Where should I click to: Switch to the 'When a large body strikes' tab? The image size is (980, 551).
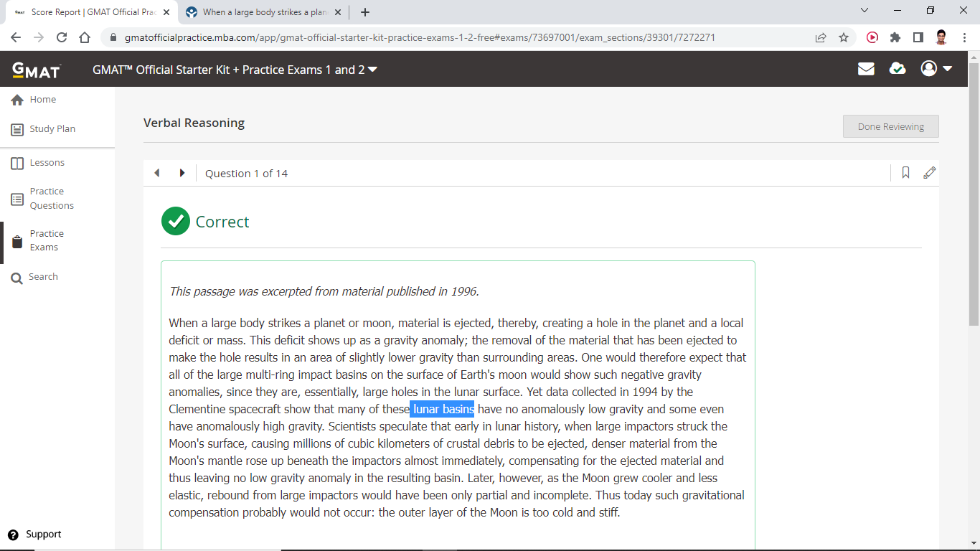tap(263, 12)
